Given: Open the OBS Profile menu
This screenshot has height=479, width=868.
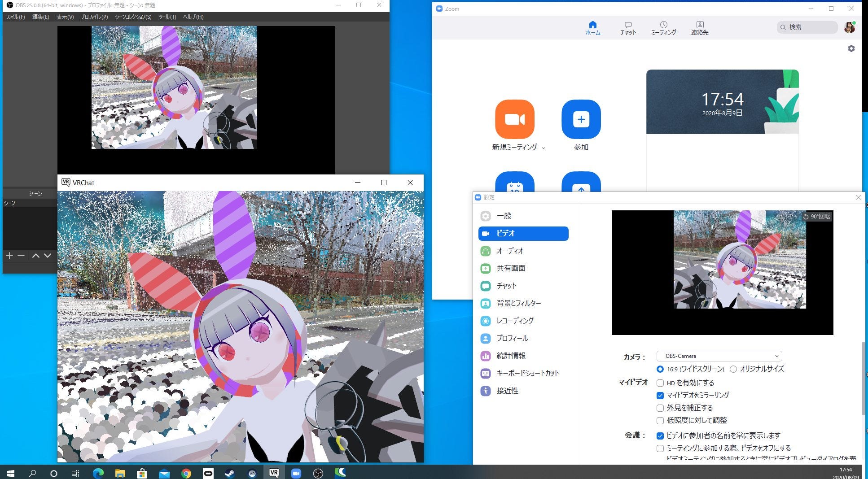Looking at the screenshot, I should [94, 17].
